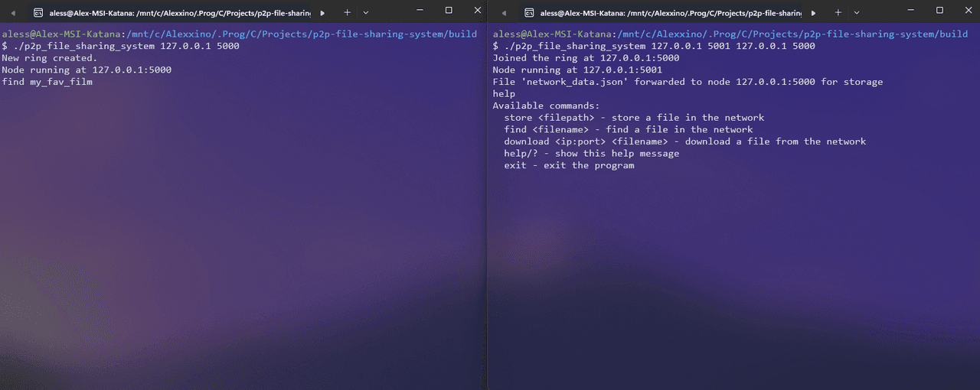Open a new tab in the right terminal window
The image size is (980, 390).
coord(838,12)
